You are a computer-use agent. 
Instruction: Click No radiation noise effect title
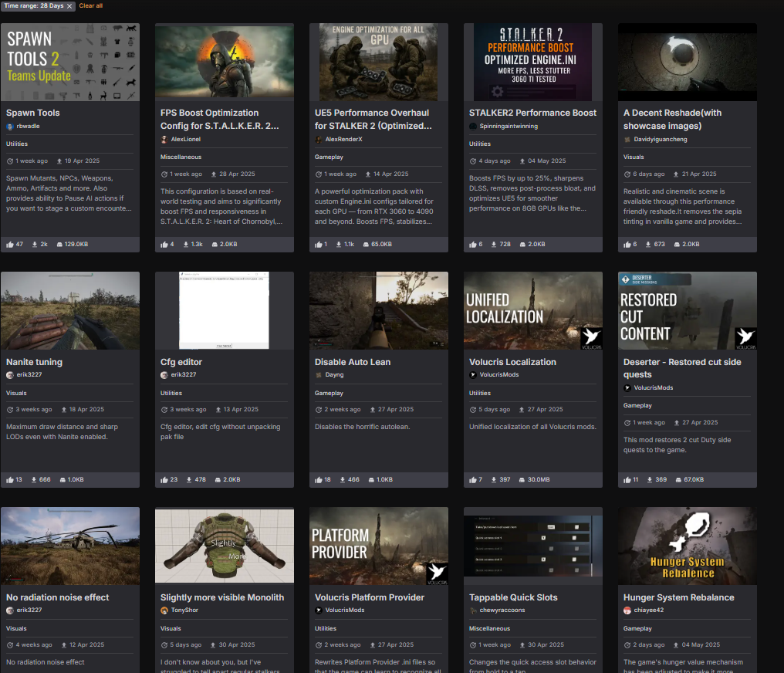(x=58, y=597)
